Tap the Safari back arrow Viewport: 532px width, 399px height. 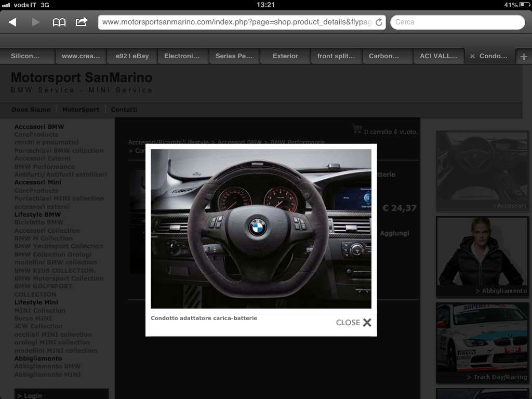click(12, 22)
